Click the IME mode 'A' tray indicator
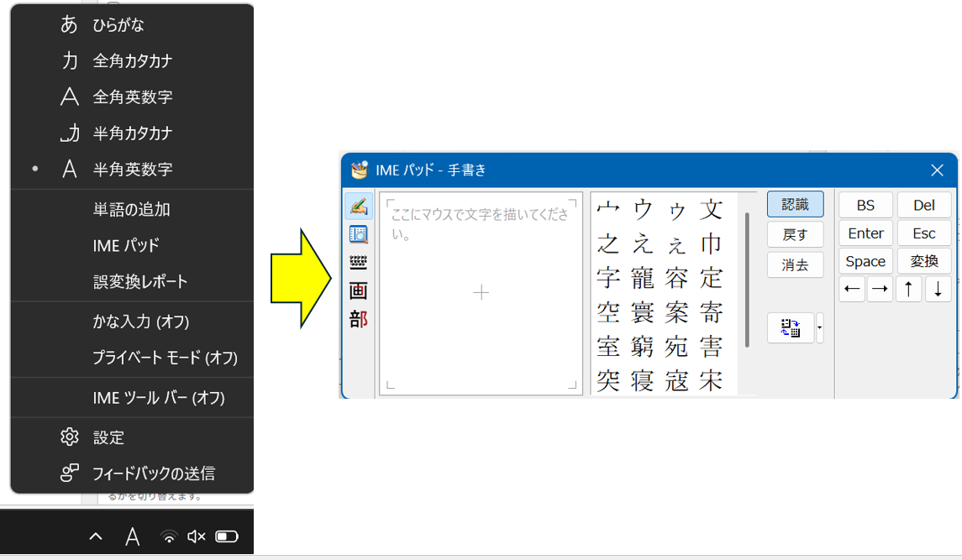 coord(133,536)
